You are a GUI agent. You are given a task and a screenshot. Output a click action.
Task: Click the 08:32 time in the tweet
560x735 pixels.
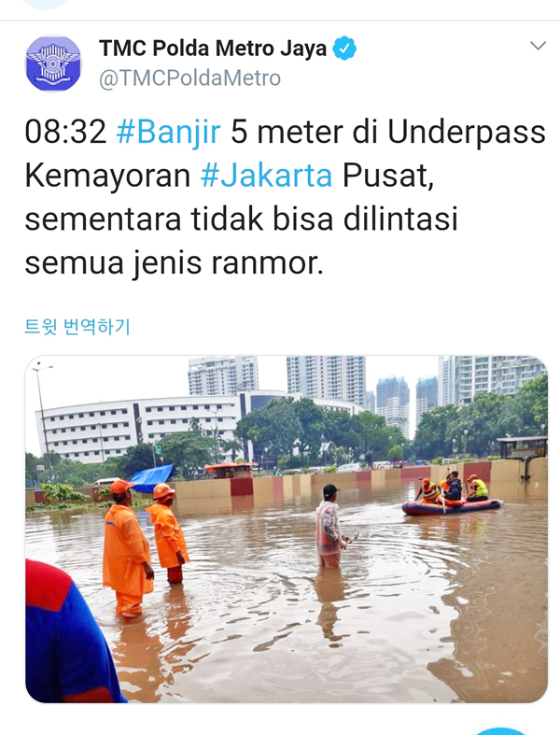(65, 133)
